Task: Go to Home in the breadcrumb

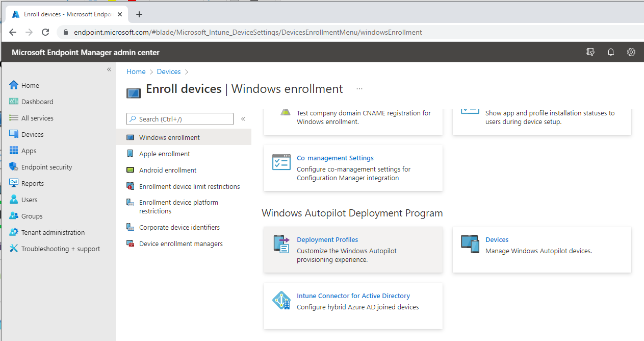Action: pos(136,71)
